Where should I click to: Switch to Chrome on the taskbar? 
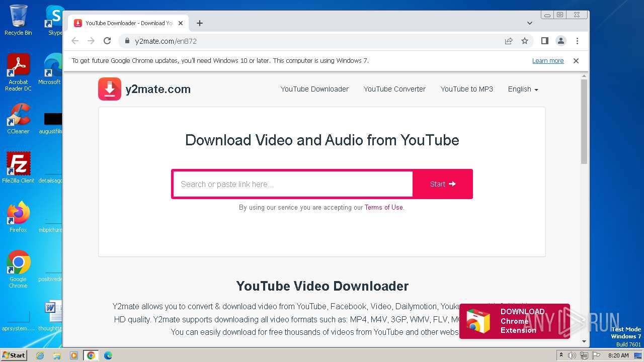91,355
